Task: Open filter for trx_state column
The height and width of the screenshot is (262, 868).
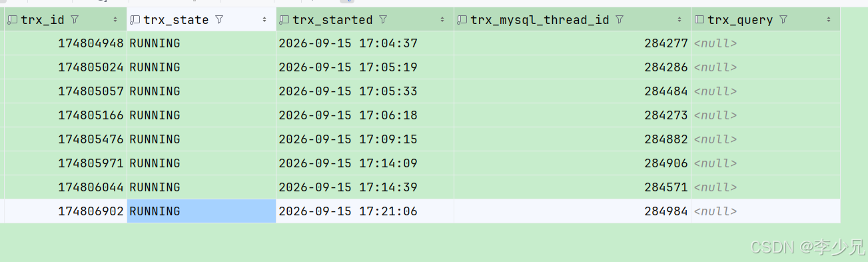Action: (219, 20)
